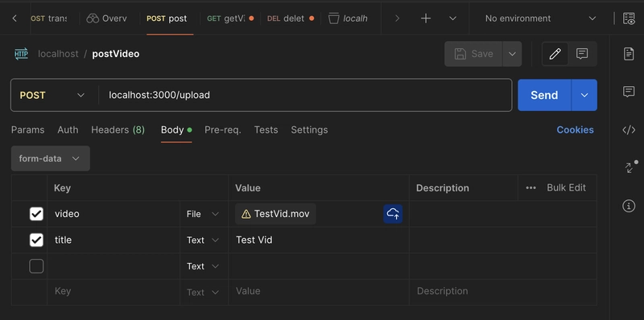Open the comments icon in right sidebar
This screenshot has height=320, width=644.
point(629,92)
